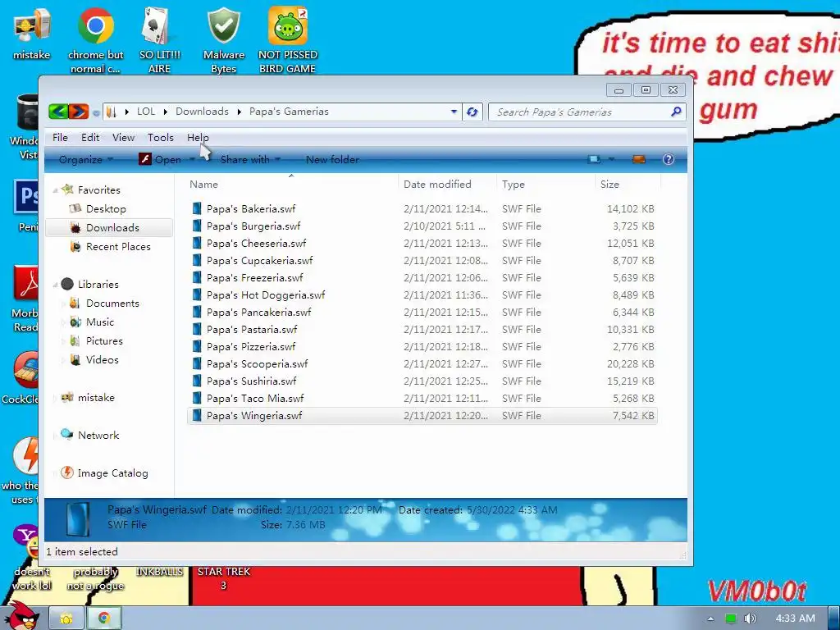The height and width of the screenshot is (630, 840).
Task: Toggle the preview pane icon
Action: (x=638, y=160)
